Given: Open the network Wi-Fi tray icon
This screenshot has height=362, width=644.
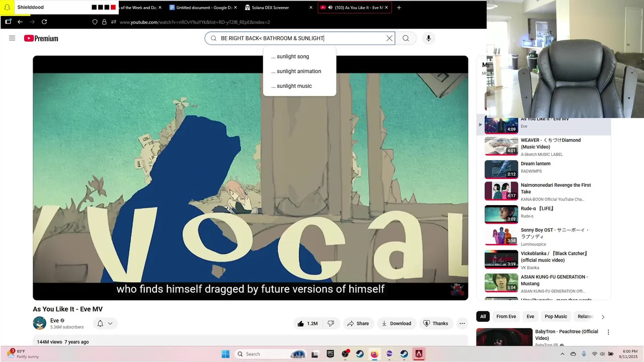Looking at the screenshot, I should [x=594, y=354].
